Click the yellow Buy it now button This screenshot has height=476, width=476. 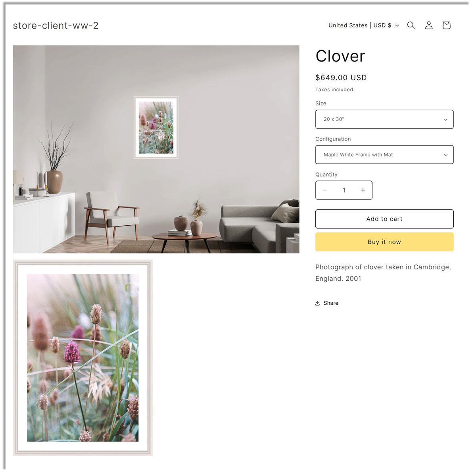coord(384,242)
